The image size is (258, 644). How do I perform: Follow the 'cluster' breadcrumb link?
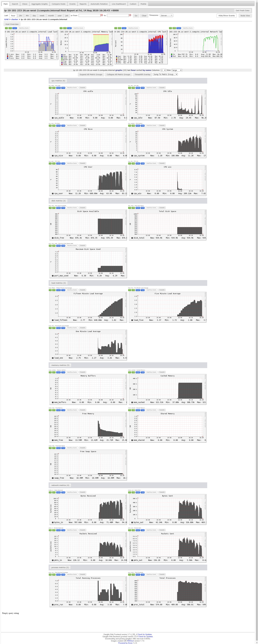(15, 19)
